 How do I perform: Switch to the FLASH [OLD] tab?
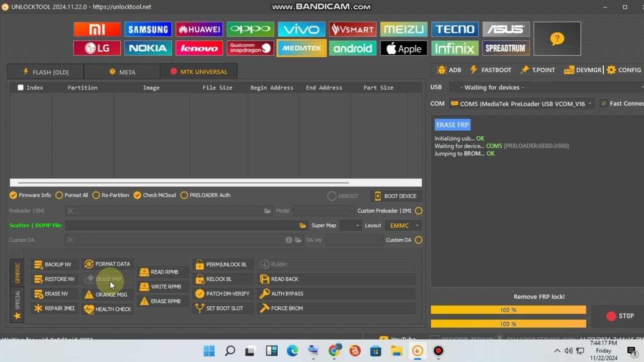coord(45,72)
